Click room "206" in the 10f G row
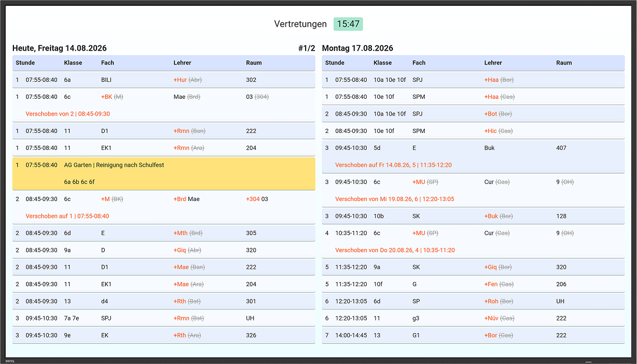Screen dimensions: 637x364 (561, 284)
